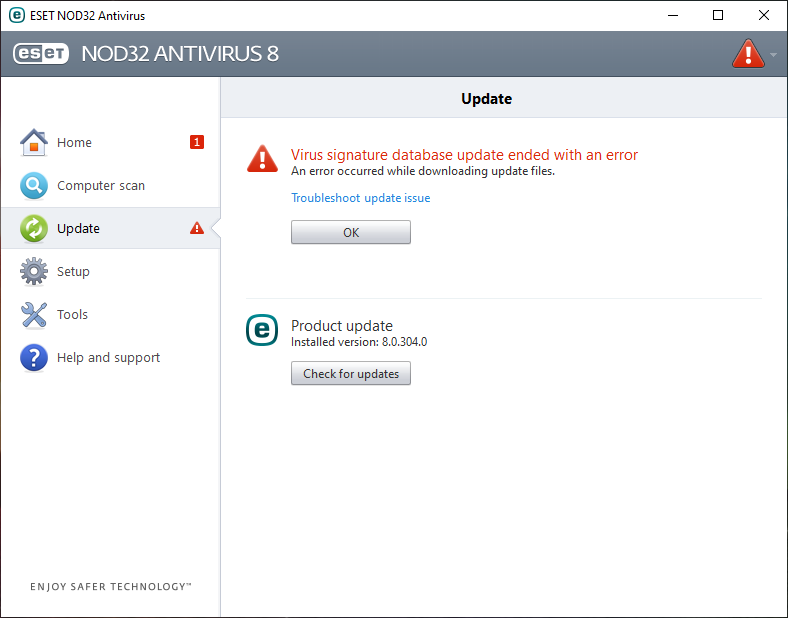Maximize the ESET window

[x=718, y=16]
